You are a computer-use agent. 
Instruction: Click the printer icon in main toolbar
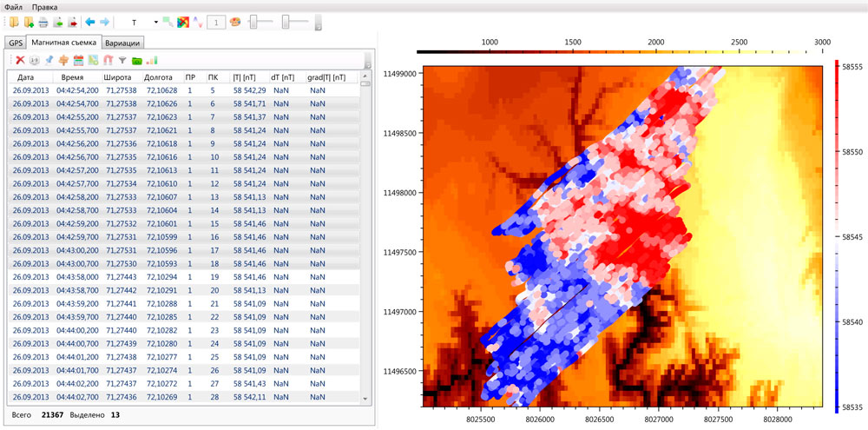click(x=43, y=22)
